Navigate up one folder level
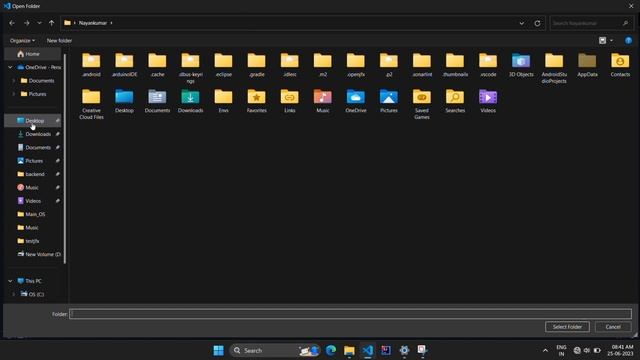The width and height of the screenshot is (640, 360). point(51,23)
